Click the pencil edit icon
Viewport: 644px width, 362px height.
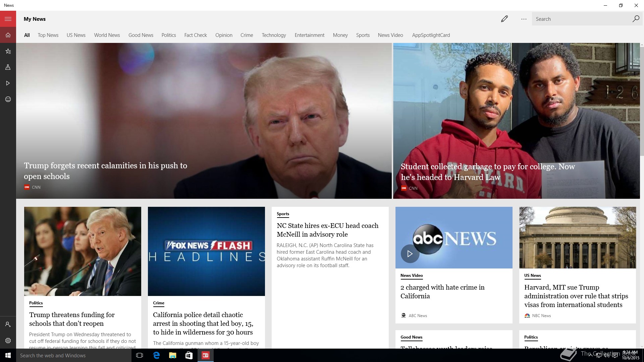[x=504, y=19]
